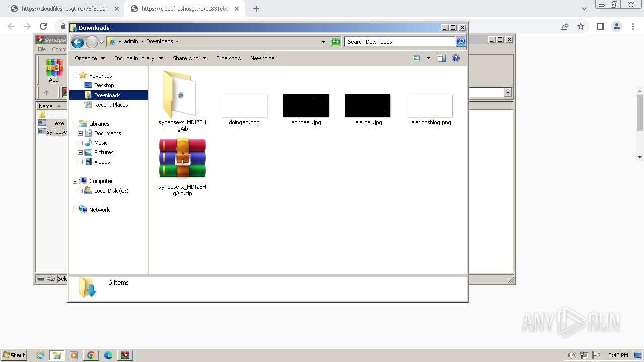Open the Include in library menu

tap(138, 58)
